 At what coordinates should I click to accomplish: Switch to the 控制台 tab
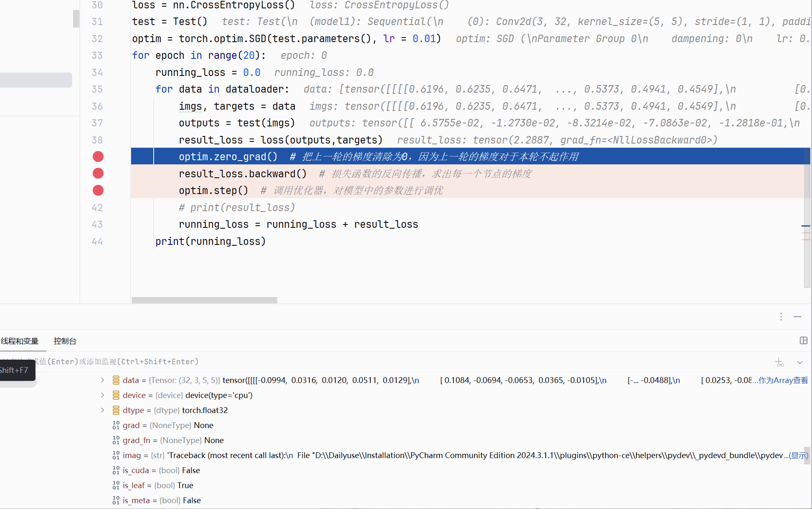pyautogui.click(x=65, y=341)
